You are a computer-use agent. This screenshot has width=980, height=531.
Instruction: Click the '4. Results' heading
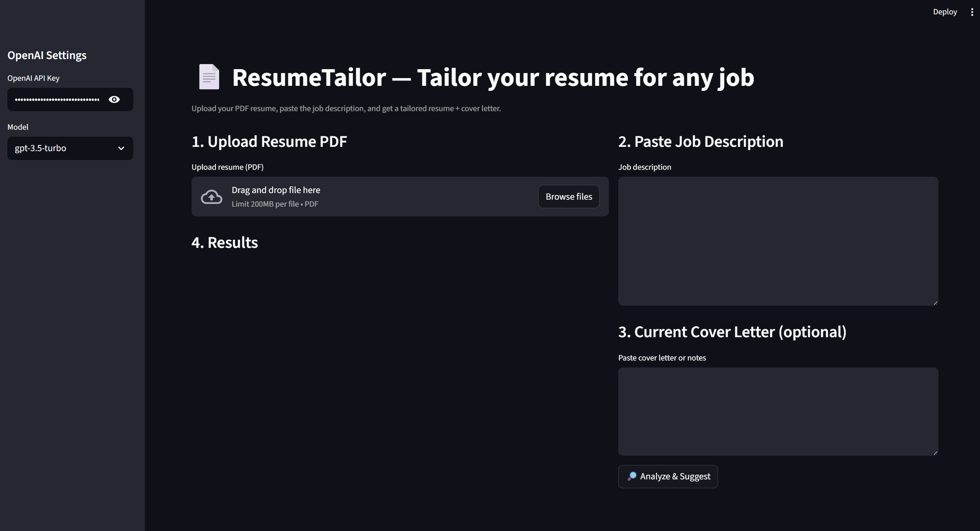tap(225, 242)
